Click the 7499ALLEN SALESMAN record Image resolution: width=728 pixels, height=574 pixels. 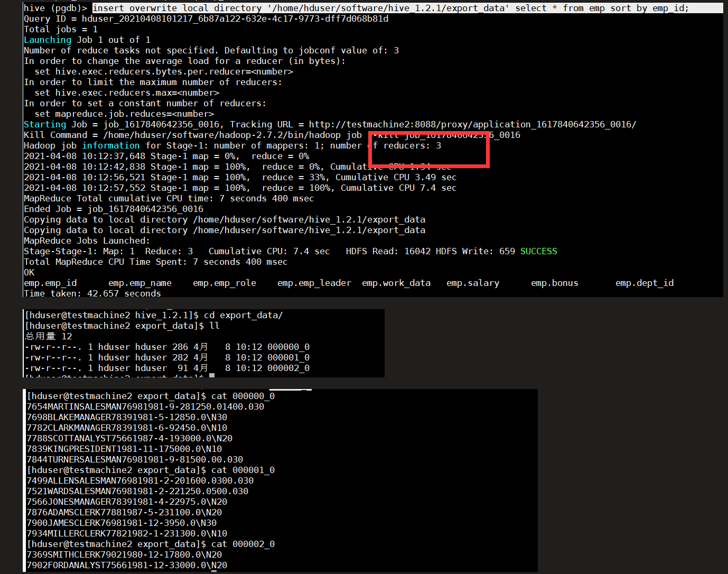coord(140,480)
